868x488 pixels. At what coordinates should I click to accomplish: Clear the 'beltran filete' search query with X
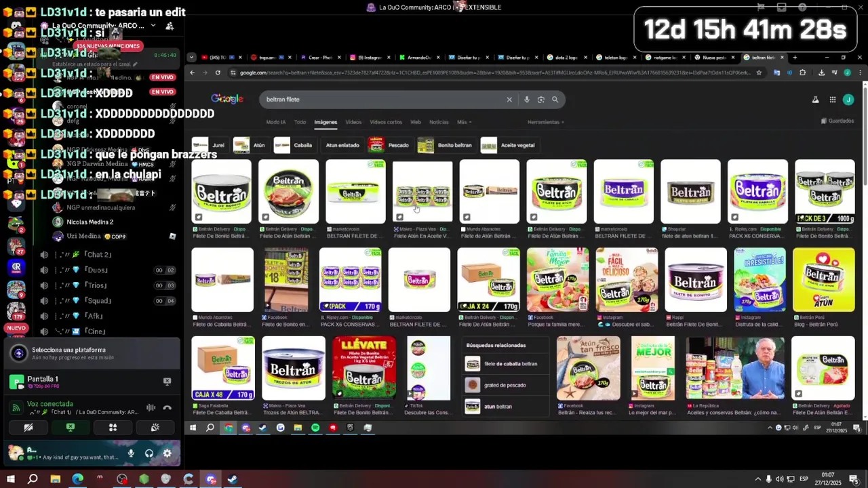coord(509,100)
